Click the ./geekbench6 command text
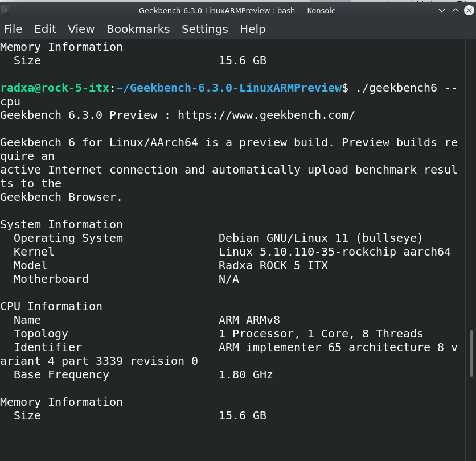The height and width of the screenshot is (461, 476). click(396, 88)
